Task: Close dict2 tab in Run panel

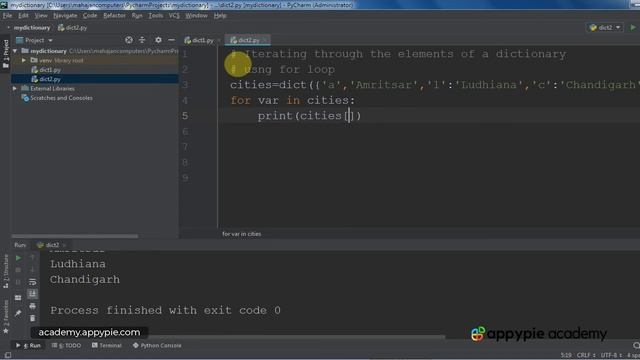Action: [x=64, y=245]
